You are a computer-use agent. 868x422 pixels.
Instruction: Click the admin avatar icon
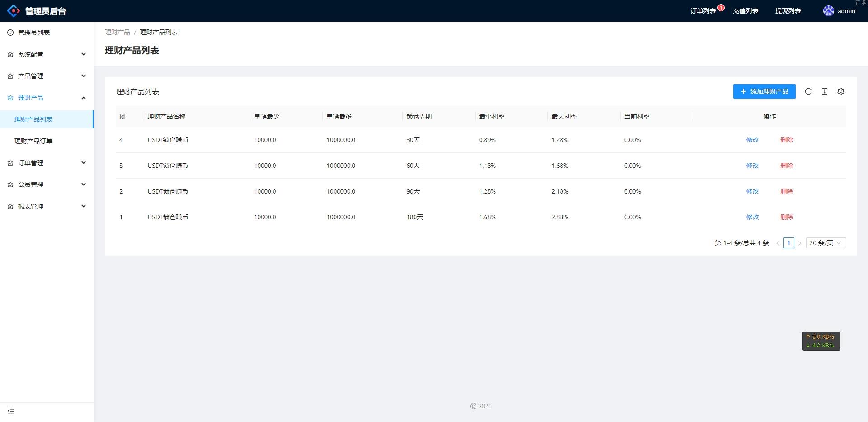828,11
